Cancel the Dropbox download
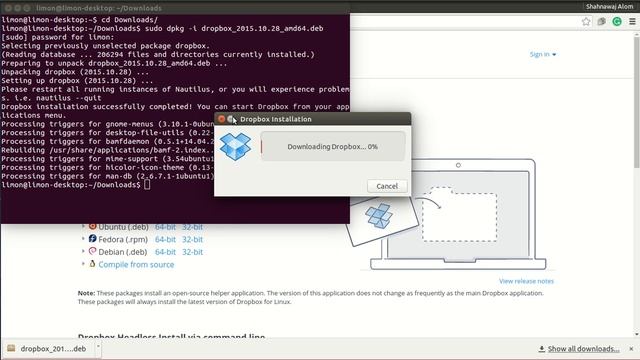Image resolution: width=640 pixels, height=360 pixels. (x=387, y=186)
